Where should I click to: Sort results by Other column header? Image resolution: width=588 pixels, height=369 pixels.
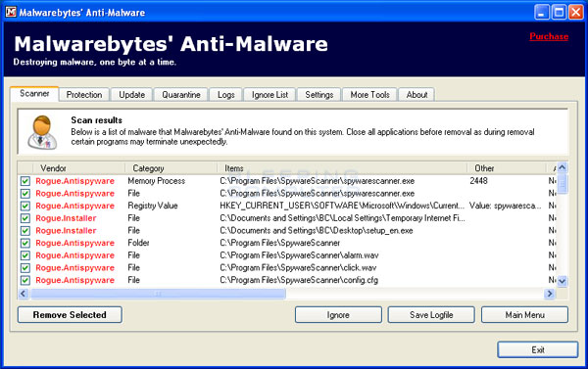coord(507,168)
